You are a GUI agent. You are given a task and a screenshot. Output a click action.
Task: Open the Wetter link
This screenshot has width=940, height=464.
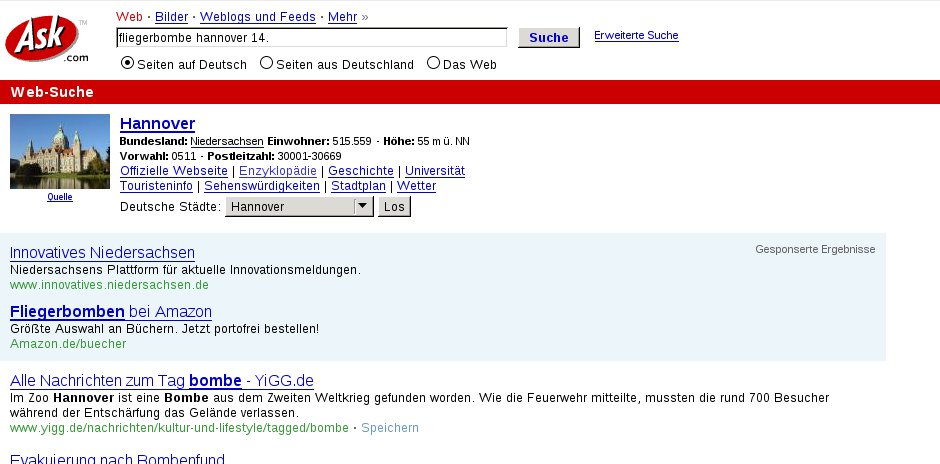[x=417, y=186]
